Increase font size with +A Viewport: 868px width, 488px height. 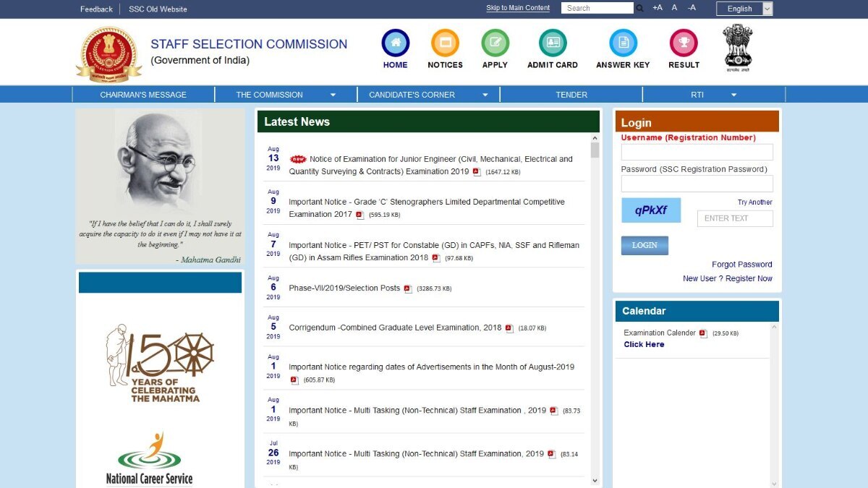coord(657,8)
